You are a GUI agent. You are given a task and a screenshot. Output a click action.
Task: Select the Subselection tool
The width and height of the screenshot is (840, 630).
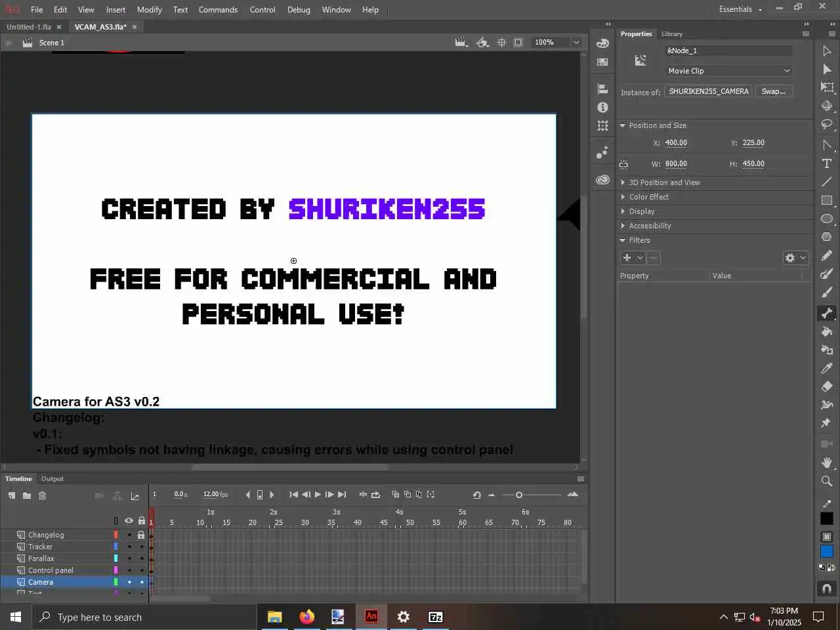coord(827,70)
